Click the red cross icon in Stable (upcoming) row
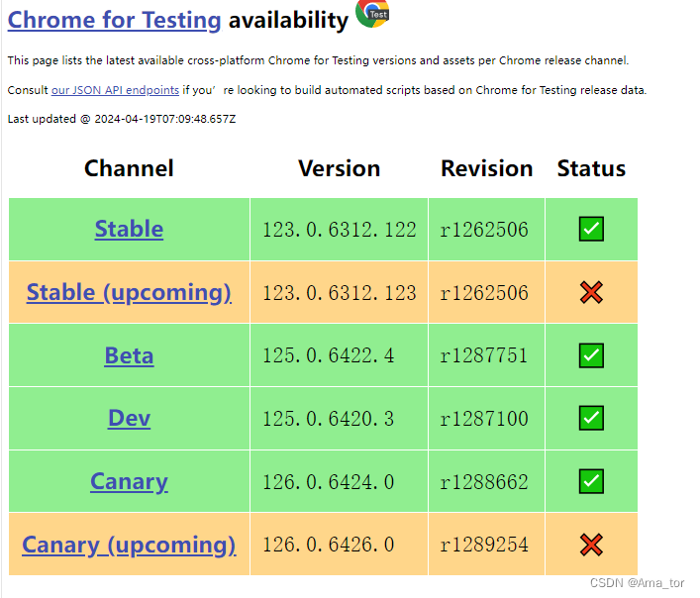 pyautogui.click(x=591, y=292)
